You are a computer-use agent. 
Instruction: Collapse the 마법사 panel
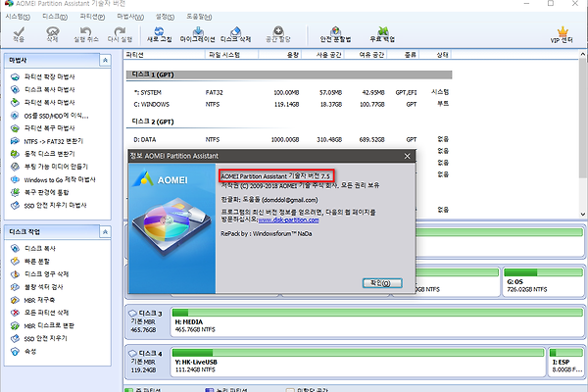(105, 60)
